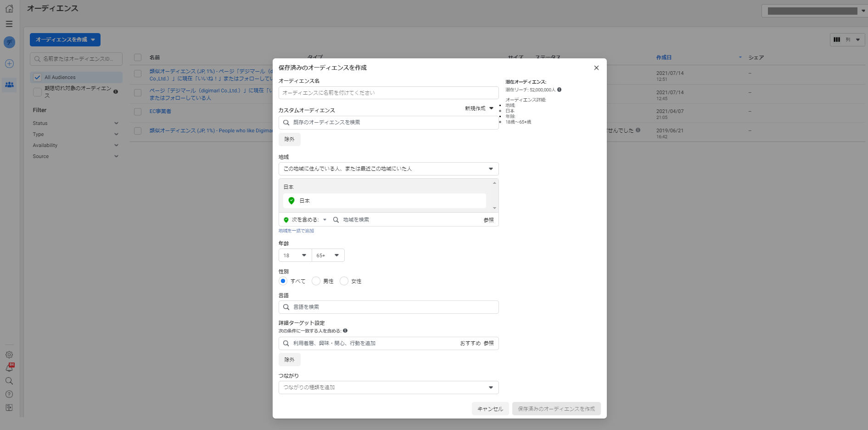Image resolution: width=868 pixels, height=430 pixels.
Task: Click green location pin next to 日本
Action: coord(291,201)
